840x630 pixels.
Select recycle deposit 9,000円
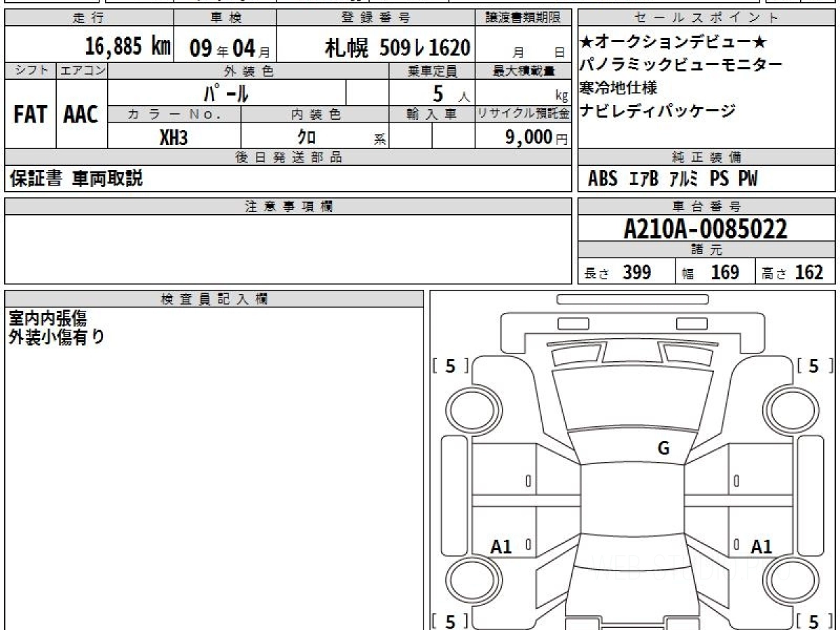tap(536, 136)
